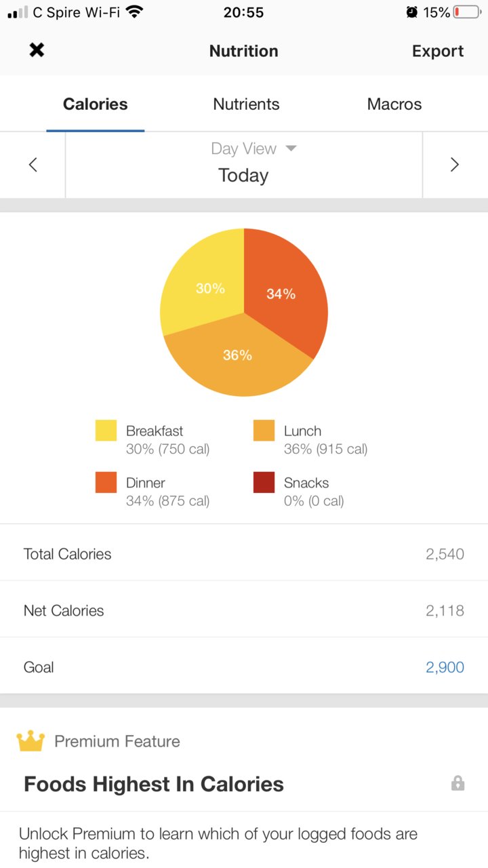This screenshot has width=488, height=868.
Task: Select the Calories tab
Action: 96,104
